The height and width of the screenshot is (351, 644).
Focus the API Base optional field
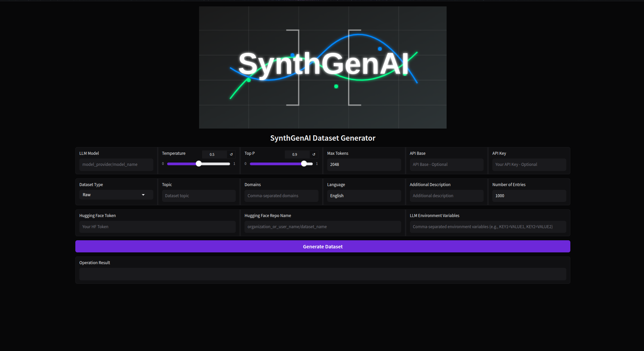pos(446,165)
